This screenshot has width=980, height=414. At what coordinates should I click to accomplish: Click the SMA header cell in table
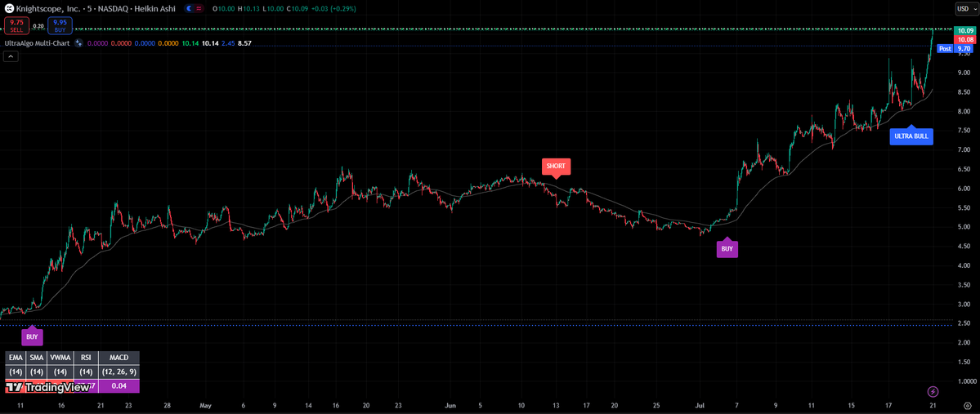[38, 357]
